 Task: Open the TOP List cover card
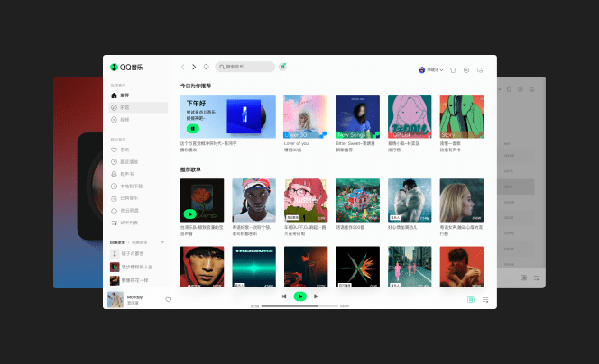(x=410, y=116)
